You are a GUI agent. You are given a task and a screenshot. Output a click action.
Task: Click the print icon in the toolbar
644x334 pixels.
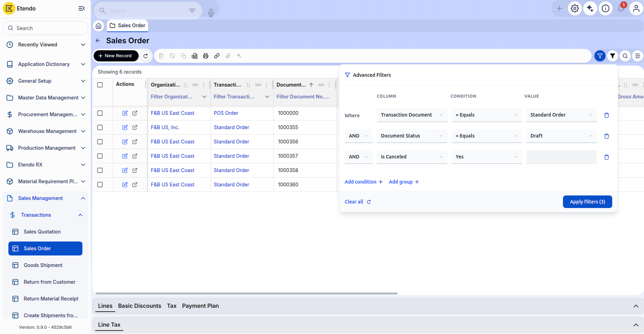point(206,56)
